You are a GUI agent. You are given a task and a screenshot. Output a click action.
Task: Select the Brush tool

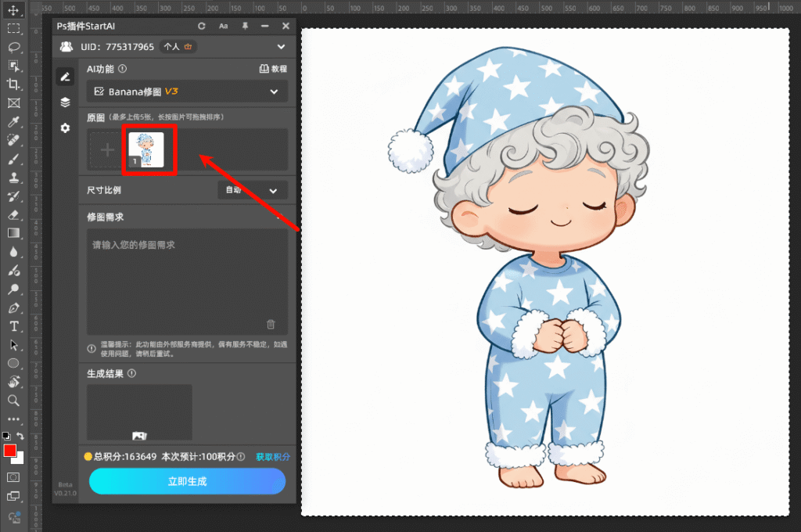[x=12, y=159]
